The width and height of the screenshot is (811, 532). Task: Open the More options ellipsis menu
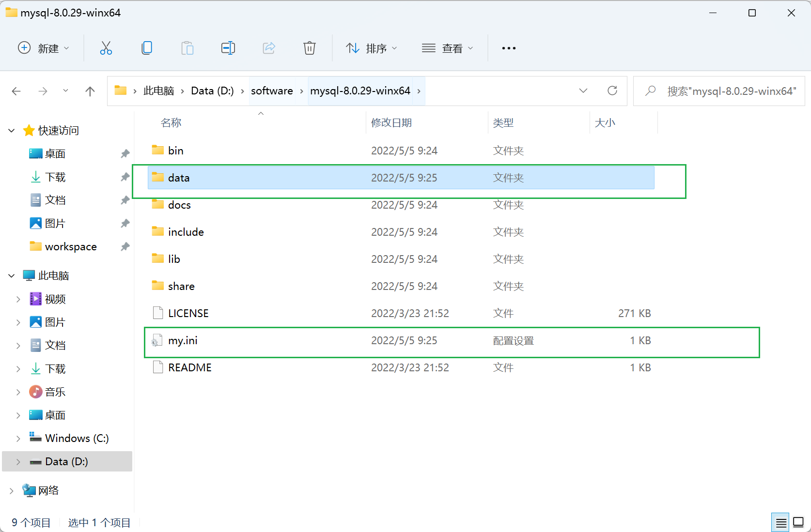509,48
